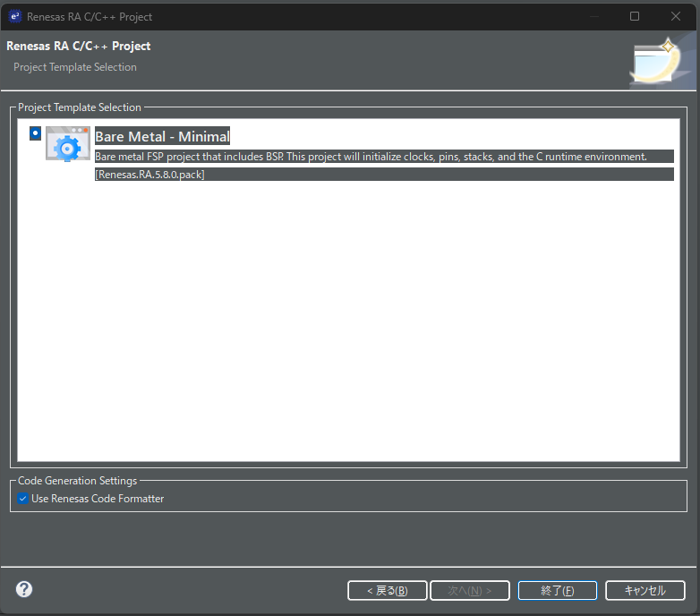Select the Bare Metal - Minimal radio button
This screenshot has width=700, height=616.
[35, 133]
